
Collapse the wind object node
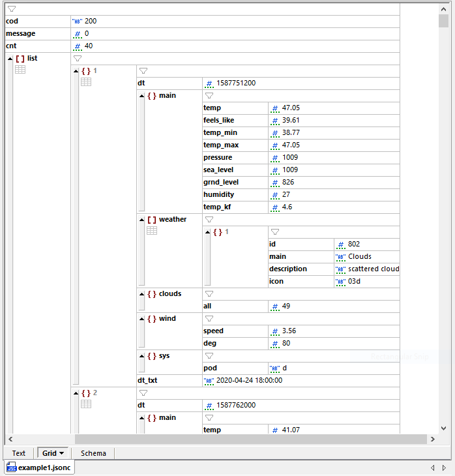click(141, 319)
